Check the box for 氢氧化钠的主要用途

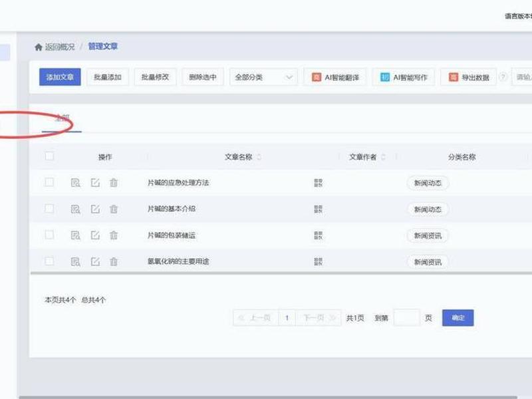[x=49, y=261]
